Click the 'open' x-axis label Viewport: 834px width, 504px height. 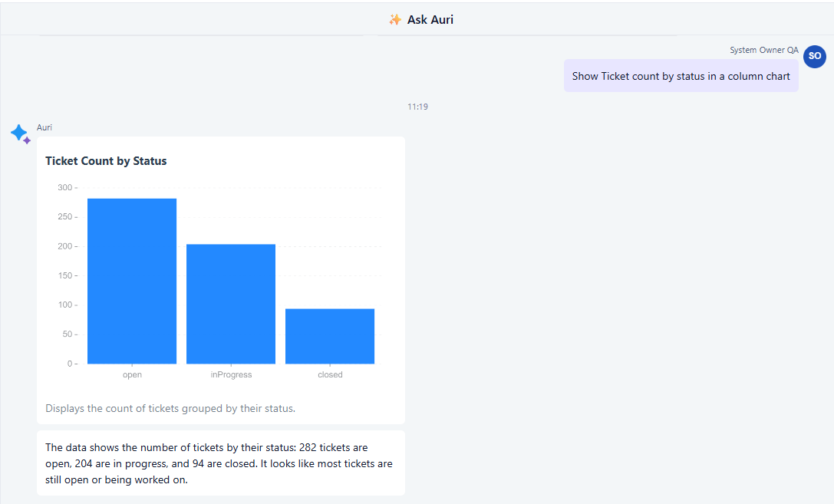coord(132,374)
